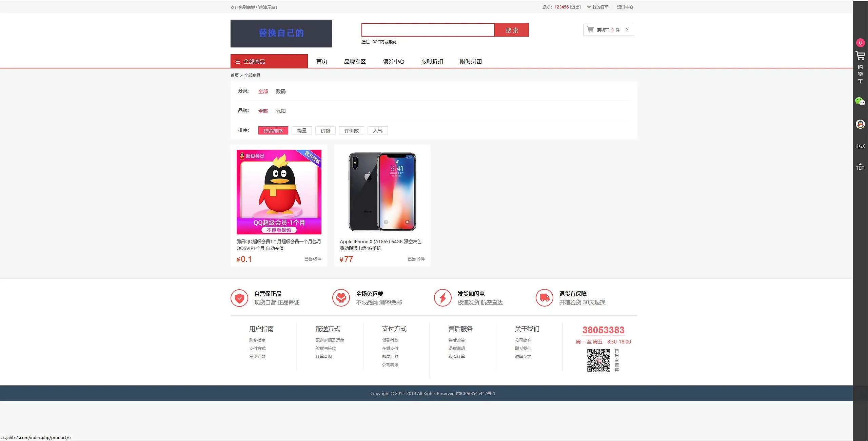Sort products by 销量

point(301,131)
